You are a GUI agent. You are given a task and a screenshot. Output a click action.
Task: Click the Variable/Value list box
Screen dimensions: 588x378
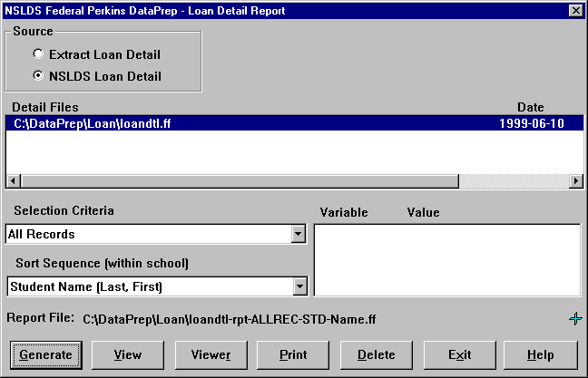click(x=447, y=260)
